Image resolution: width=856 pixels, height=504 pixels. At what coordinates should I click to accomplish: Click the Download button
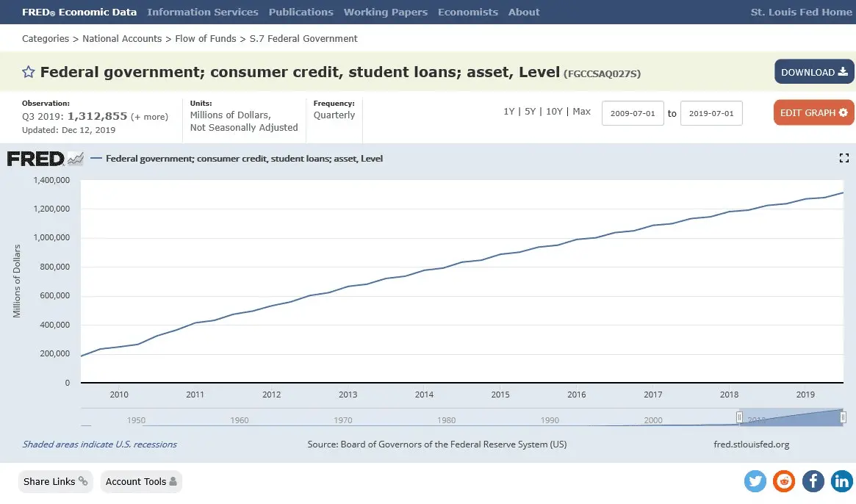pyautogui.click(x=814, y=71)
